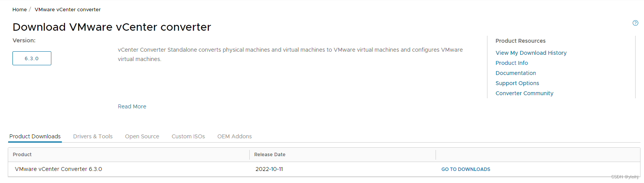The width and height of the screenshot is (644, 183).
Task: Select the VMware vCenter Converter 6.3.0 row
Action: (58, 169)
